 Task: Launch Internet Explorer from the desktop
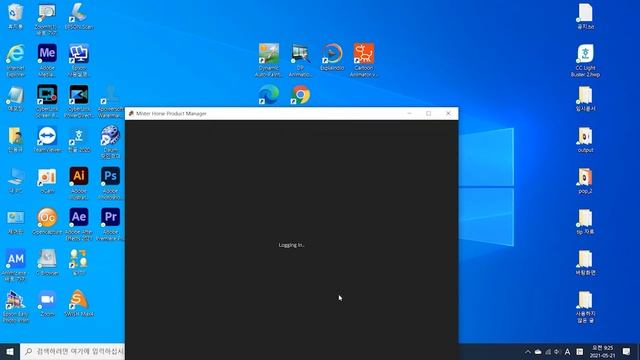click(16, 60)
